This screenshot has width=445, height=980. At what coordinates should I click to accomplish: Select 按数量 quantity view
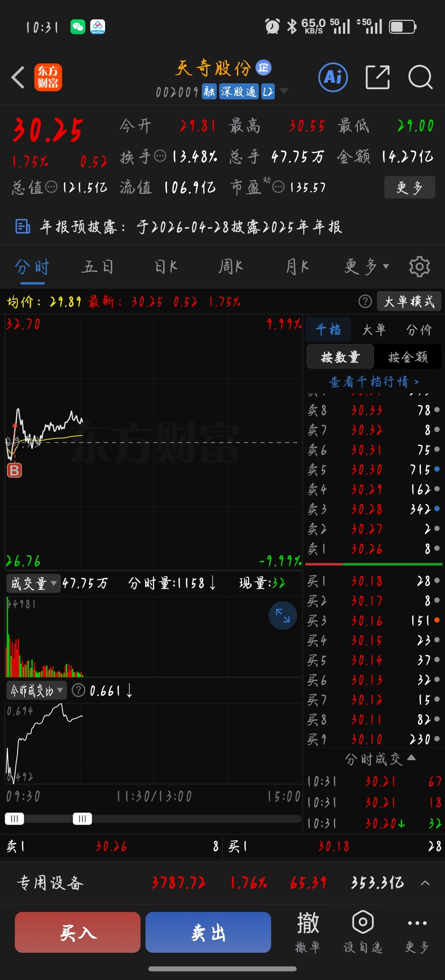340,357
